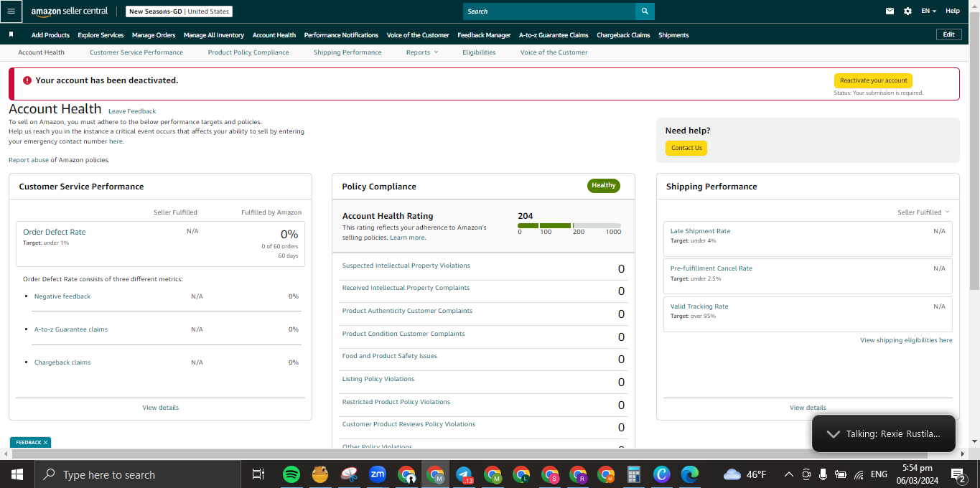Viewport: 980px width, 488px height.
Task: Click View details under Customer Service Performance
Action: [161, 408]
